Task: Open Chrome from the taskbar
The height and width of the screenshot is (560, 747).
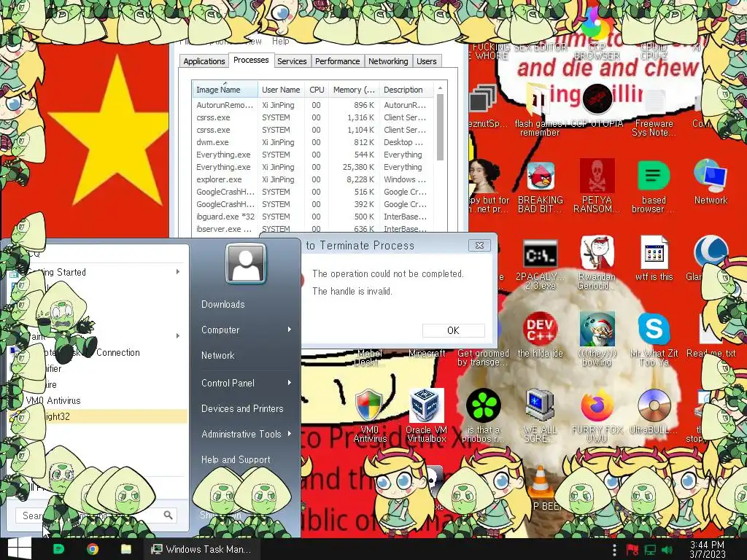Action: click(93, 549)
